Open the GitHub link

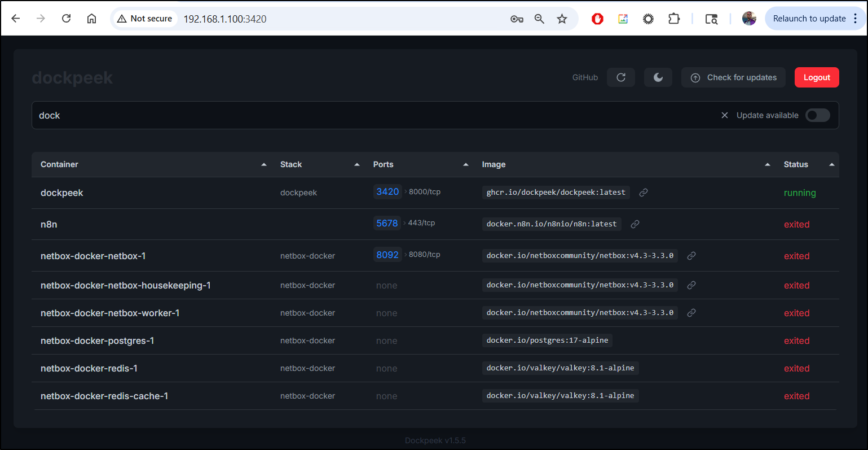pyautogui.click(x=585, y=77)
